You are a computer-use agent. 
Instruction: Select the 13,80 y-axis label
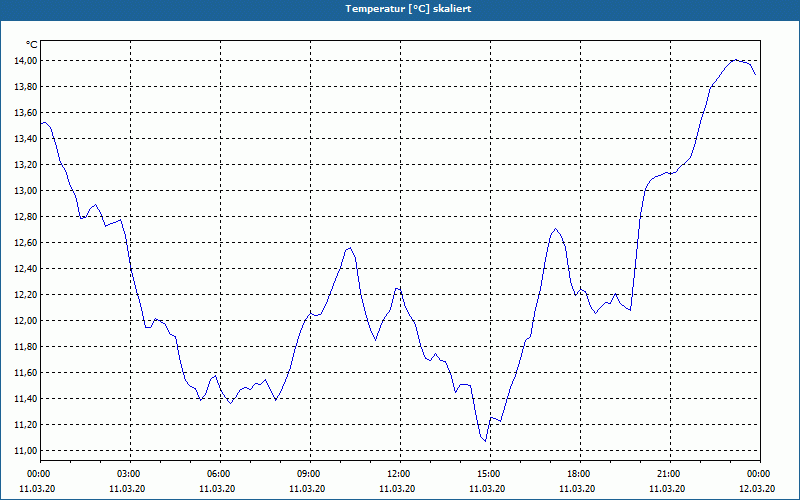click(x=25, y=87)
